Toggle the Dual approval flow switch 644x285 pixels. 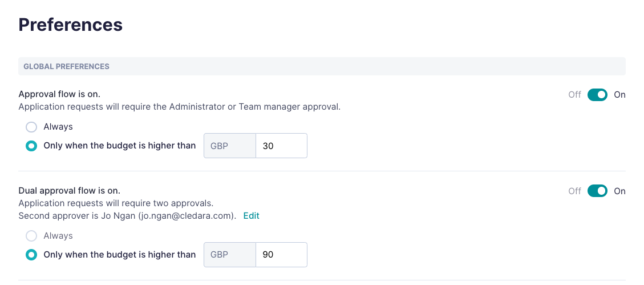(597, 191)
